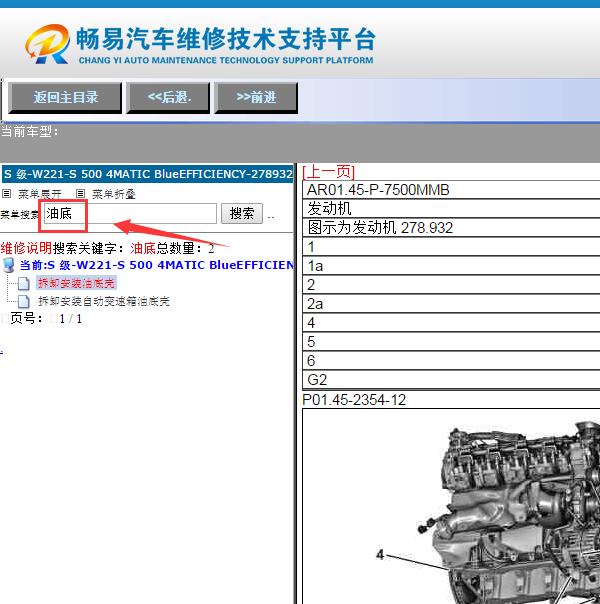Select row 图示为发动机 278.932
Viewport: 600px width, 604px height.
coord(451,228)
